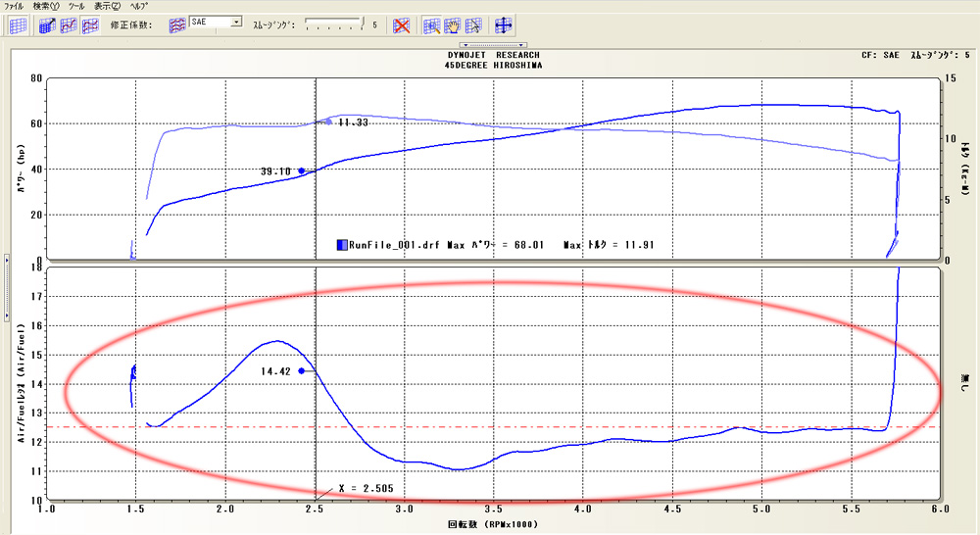980x535 pixels.
Task: Open the SAE correction factor dropdown
Action: 237,21
